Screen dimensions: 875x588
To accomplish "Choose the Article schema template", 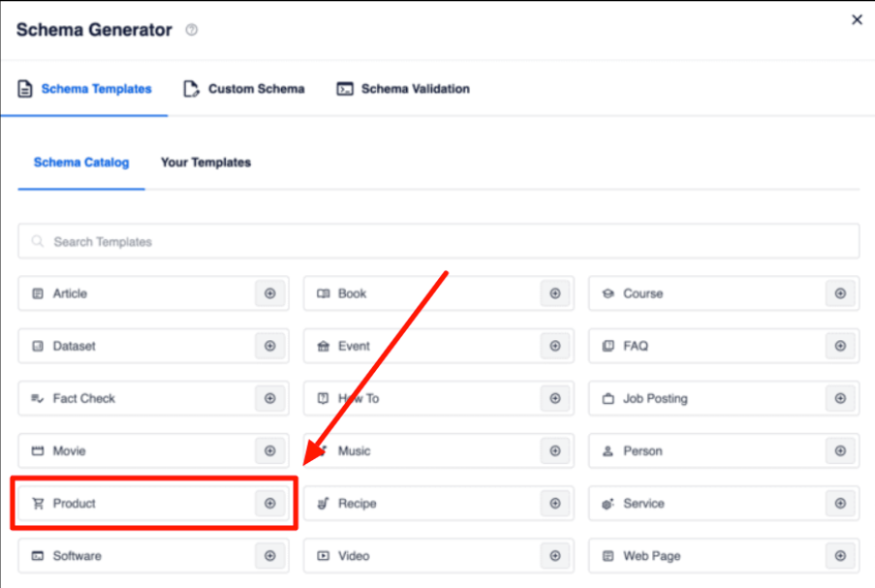I will 153,294.
